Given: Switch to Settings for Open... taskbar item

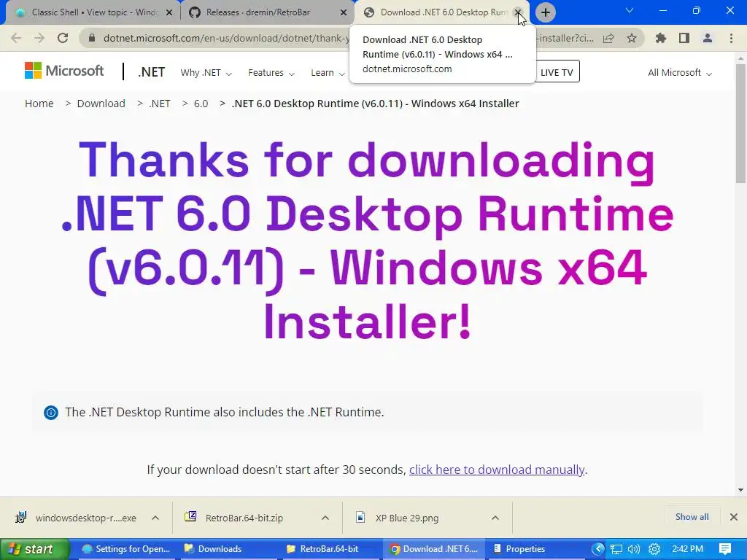Looking at the screenshot, I should tap(126, 549).
